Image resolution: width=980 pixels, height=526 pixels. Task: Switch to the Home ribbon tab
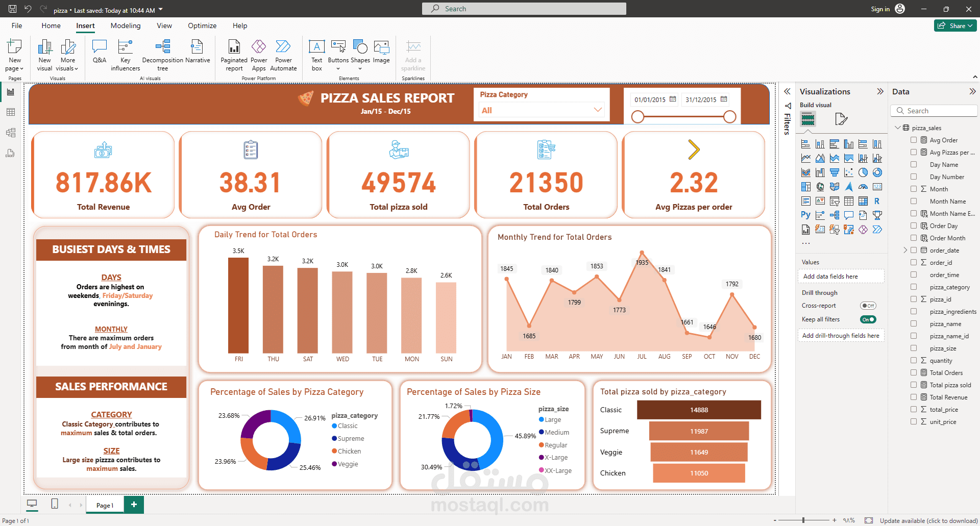(x=51, y=26)
